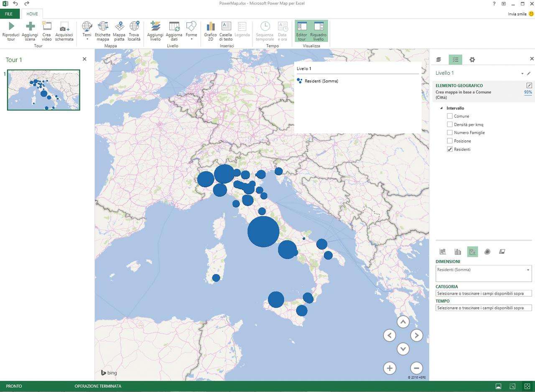Click the 93% mapping confidence link
This screenshot has width=535, height=392.
coord(528,92)
